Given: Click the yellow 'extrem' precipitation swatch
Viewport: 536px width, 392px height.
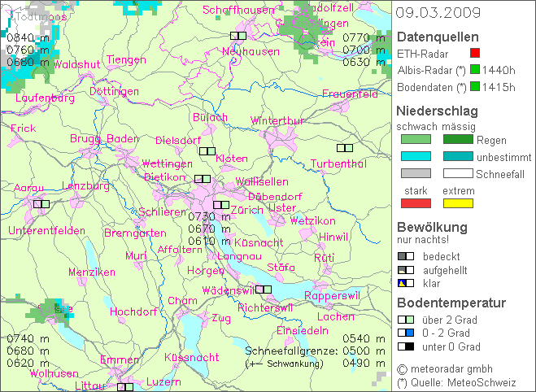Looking at the screenshot, I should tap(458, 203).
